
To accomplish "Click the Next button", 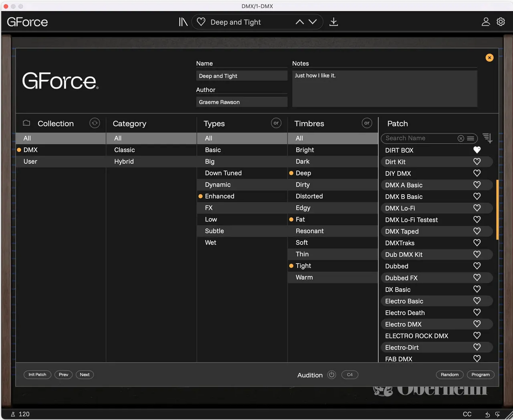I will [x=85, y=375].
